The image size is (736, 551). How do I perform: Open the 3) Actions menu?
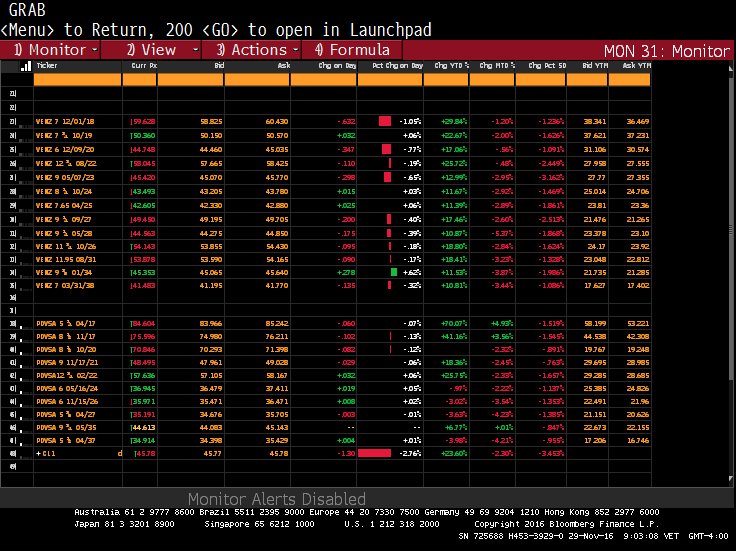point(252,50)
